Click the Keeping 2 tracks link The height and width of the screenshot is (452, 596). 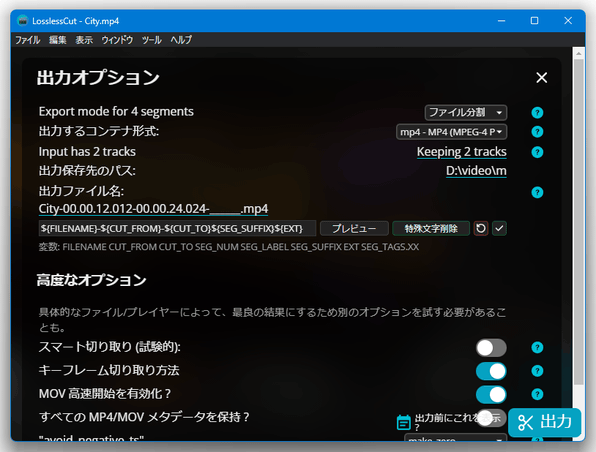pos(461,152)
